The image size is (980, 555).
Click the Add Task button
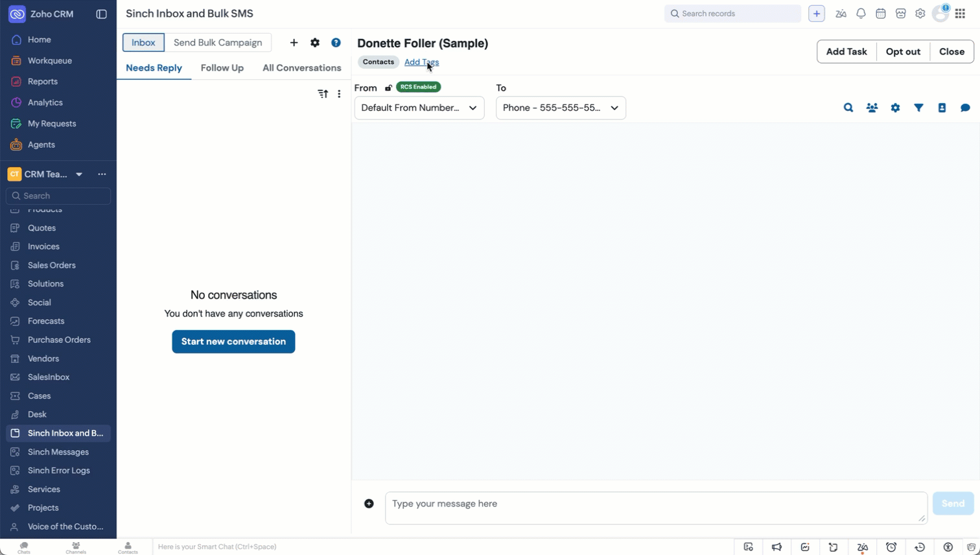coord(846,52)
